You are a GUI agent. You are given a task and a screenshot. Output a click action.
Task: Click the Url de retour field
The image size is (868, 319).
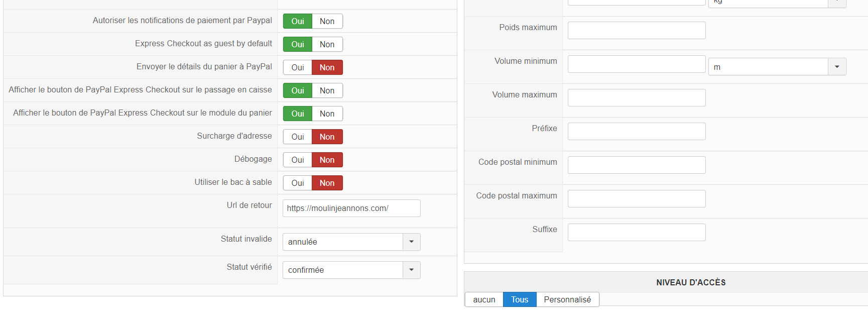point(351,208)
